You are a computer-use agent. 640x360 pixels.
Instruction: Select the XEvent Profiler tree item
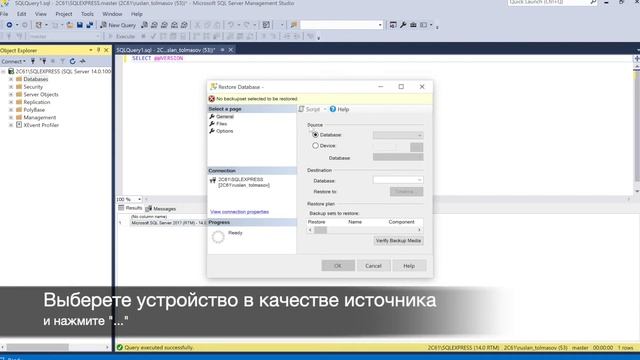click(41, 125)
